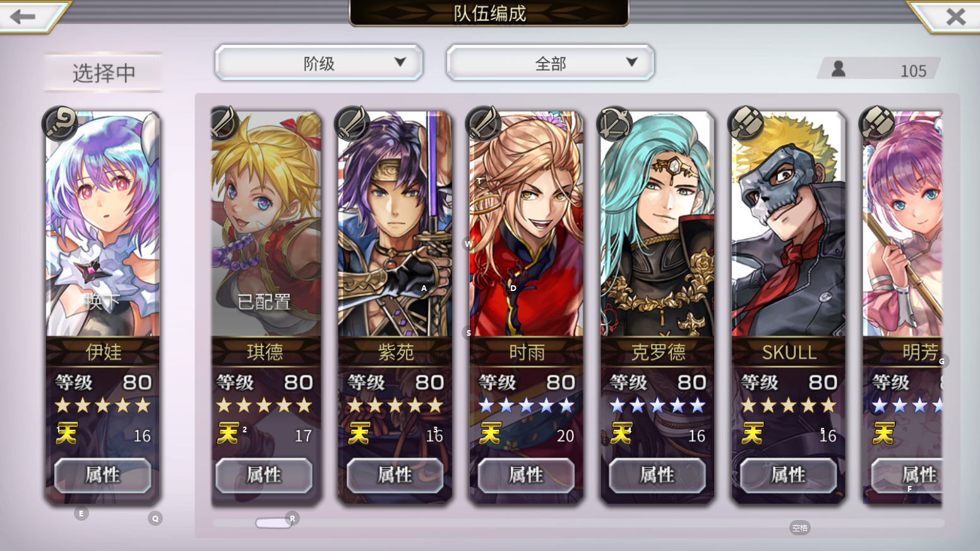This screenshot has height=551, width=980.
Task: View 时雨's 属性 details
Action: (526, 475)
